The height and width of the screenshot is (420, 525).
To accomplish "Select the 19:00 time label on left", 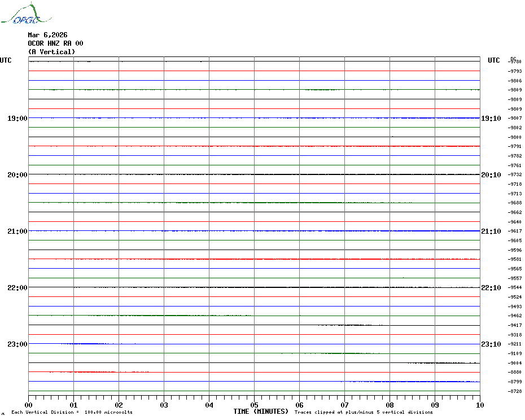I will (x=17, y=119).
